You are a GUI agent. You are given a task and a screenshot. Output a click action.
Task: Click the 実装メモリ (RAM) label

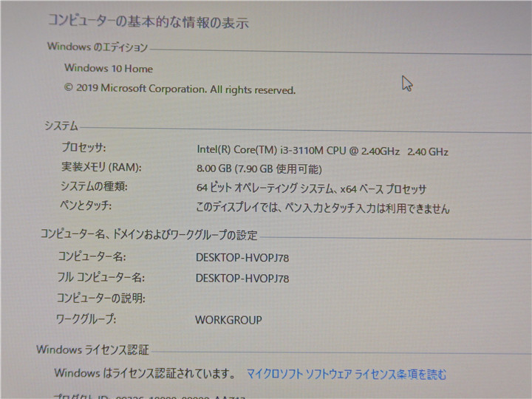point(101,167)
